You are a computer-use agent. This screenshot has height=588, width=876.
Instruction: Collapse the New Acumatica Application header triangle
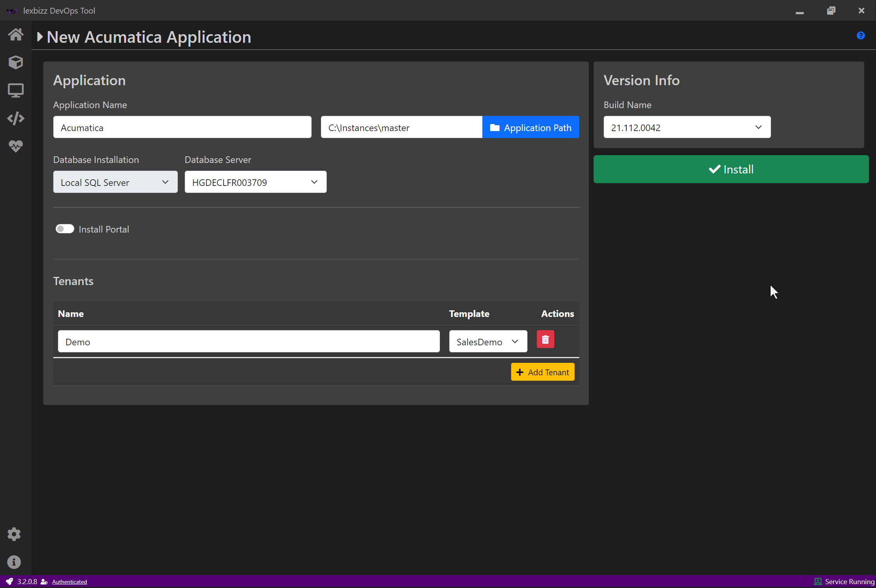[40, 37]
